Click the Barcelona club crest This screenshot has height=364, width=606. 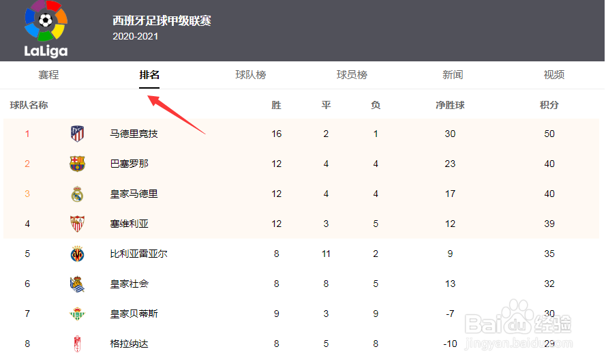click(x=77, y=164)
